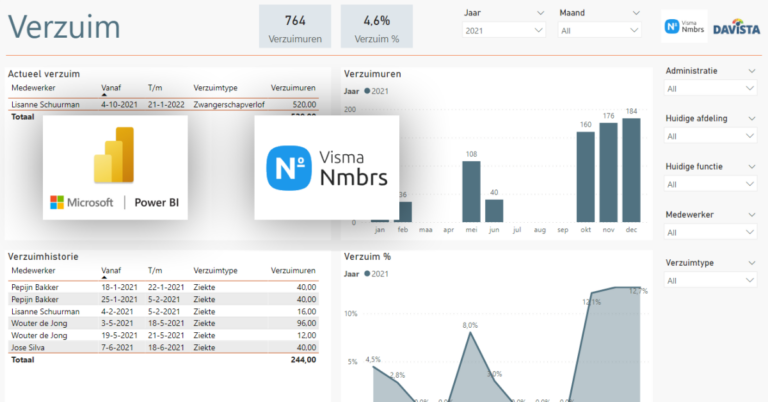Open the Jaar 2021 dropdown

[x=504, y=30]
